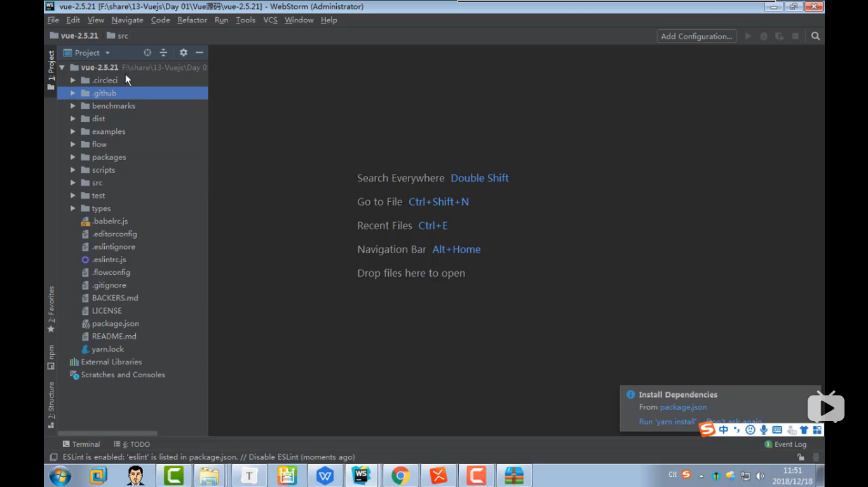Expand the benchmarks folder arrow
The width and height of the screenshot is (868, 487).
point(73,106)
